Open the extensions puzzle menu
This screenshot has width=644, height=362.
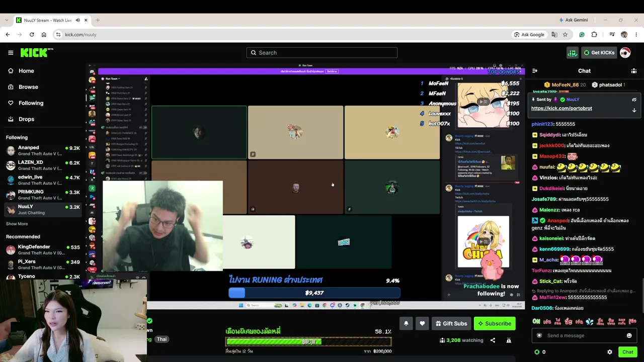tap(594, 35)
